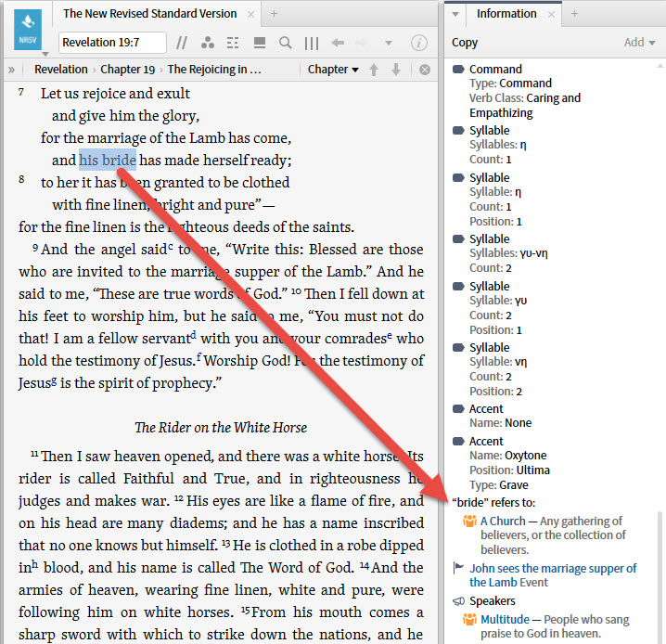The image size is (666, 644).
Task: Expand the locator bar double chevron
Action: (11, 70)
